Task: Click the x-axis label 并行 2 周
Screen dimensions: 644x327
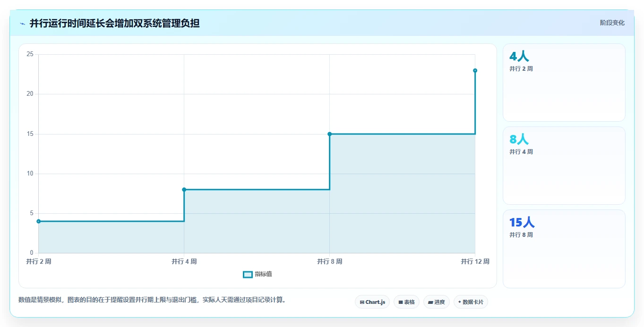Action: click(39, 261)
